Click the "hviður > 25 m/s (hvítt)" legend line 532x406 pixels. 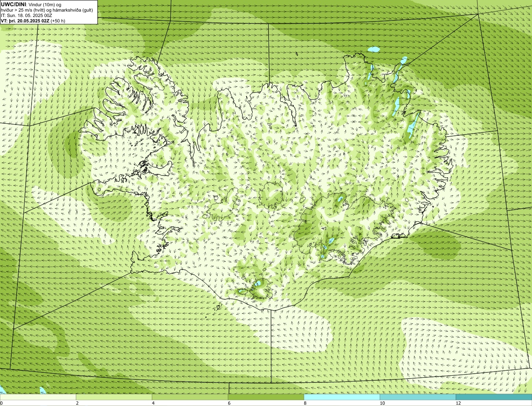point(47,10)
